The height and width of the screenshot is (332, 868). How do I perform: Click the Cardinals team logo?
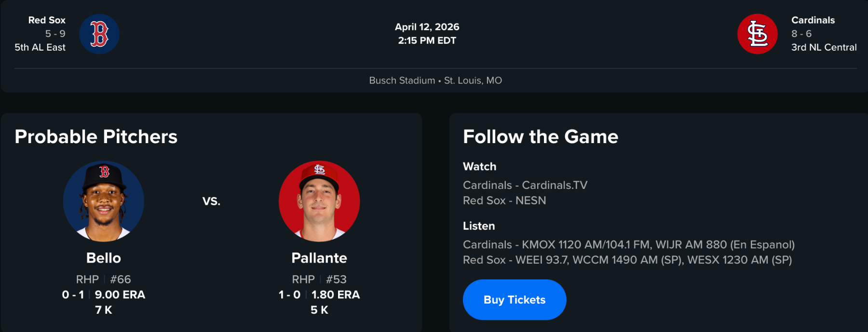pyautogui.click(x=757, y=34)
